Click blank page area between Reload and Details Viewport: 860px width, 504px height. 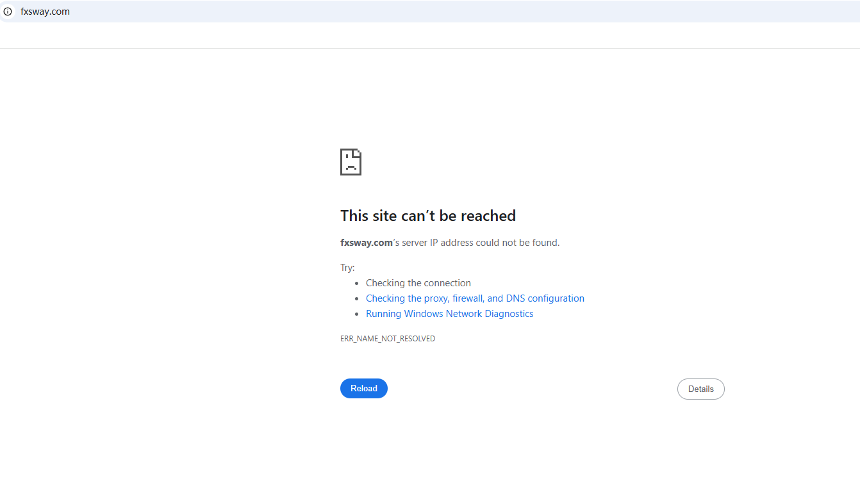coord(532,389)
